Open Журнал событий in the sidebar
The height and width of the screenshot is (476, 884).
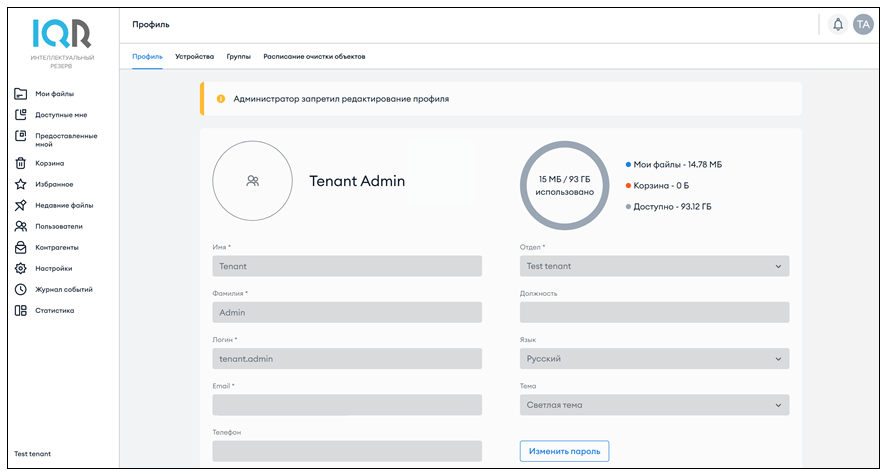pos(64,289)
